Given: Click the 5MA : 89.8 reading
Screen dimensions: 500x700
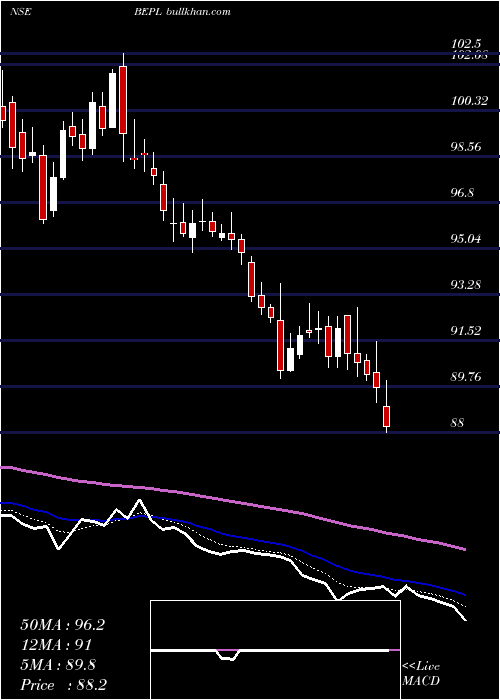Looking at the screenshot, I should click(58, 665).
